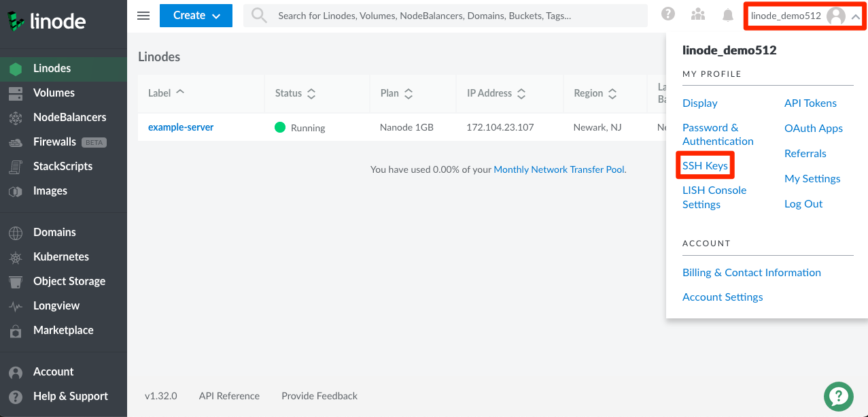This screenshot has width=868, height=417.
Task: Click the Label column sort chevron
Action: [x=181, y=93]
